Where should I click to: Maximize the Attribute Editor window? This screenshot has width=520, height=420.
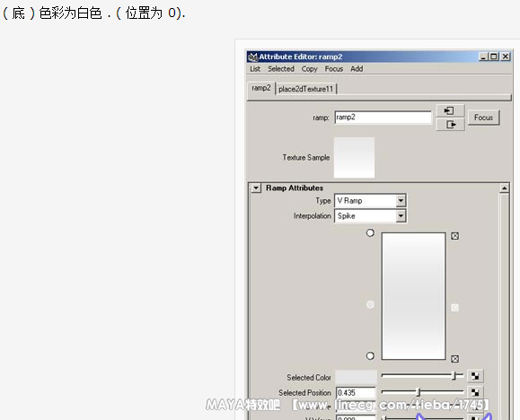click(x=494, y=57)
